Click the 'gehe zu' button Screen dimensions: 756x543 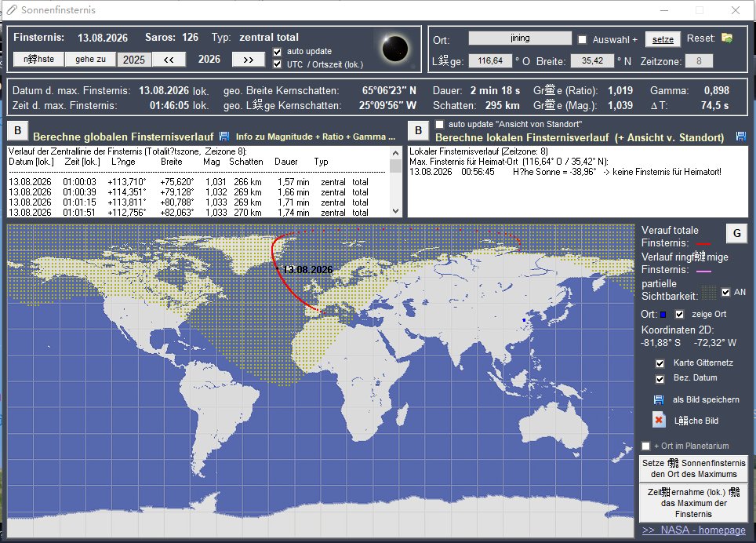(x=91, y=59)
